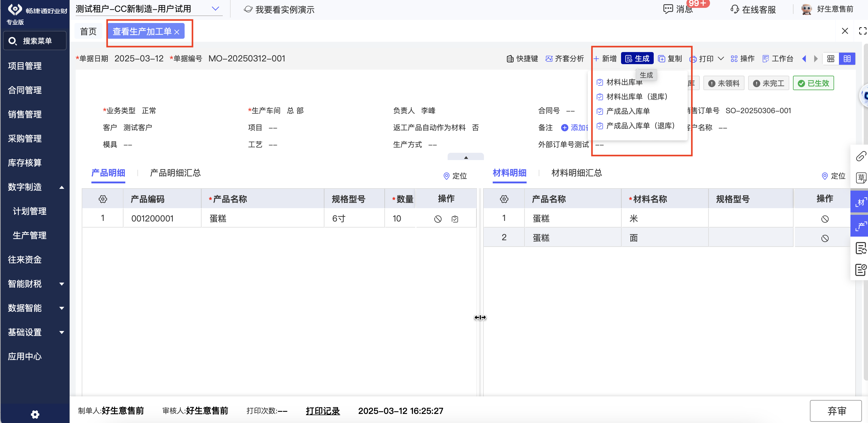This screenshot has height=423, width=868.
Task: Click 定位 locate in material panel
Action: pos(833,176)
